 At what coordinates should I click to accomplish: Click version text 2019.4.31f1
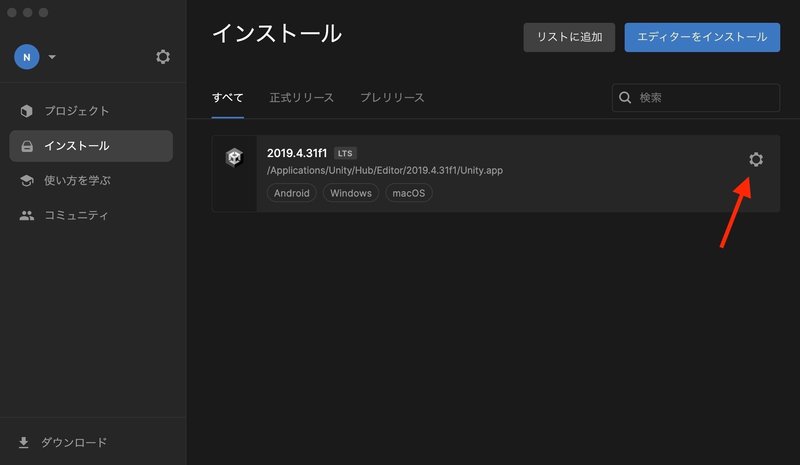click(296, 153)
